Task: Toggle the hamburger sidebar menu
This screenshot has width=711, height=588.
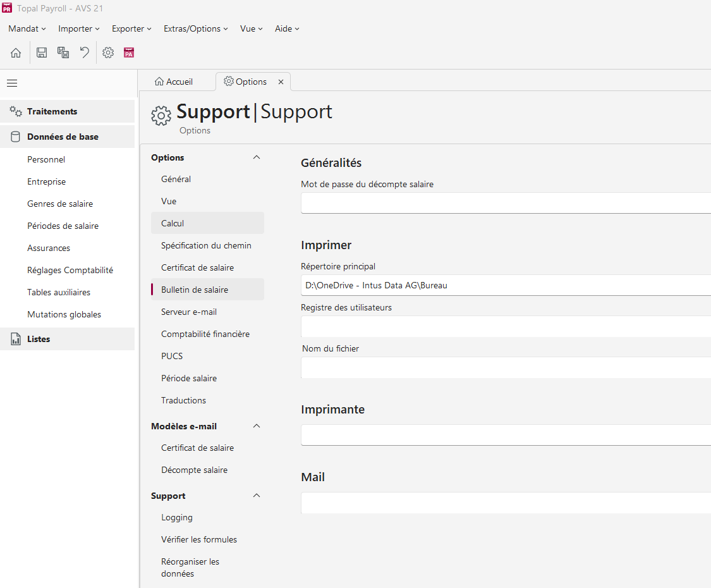Action: click(x=12, y=83)
